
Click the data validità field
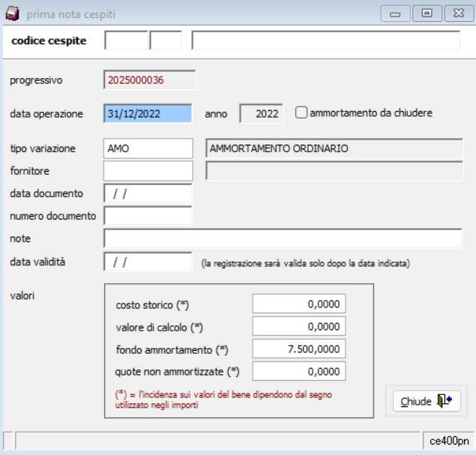pyautogui.click(x=148, y=262)
